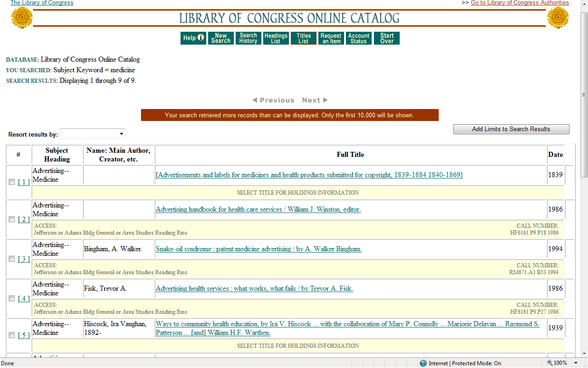The height and width of the screenshot is (368, 588).
Task: Click date 1939 in Hiscock row
Action: (x=555, y=328)
